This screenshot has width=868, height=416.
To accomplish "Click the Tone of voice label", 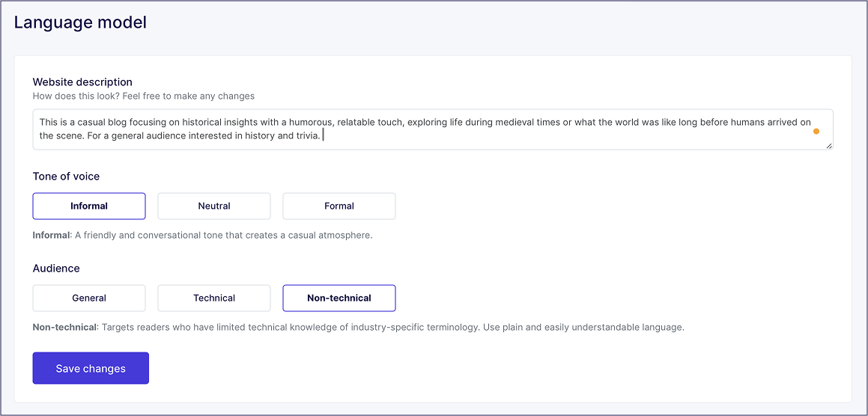I will coord(67,177).
